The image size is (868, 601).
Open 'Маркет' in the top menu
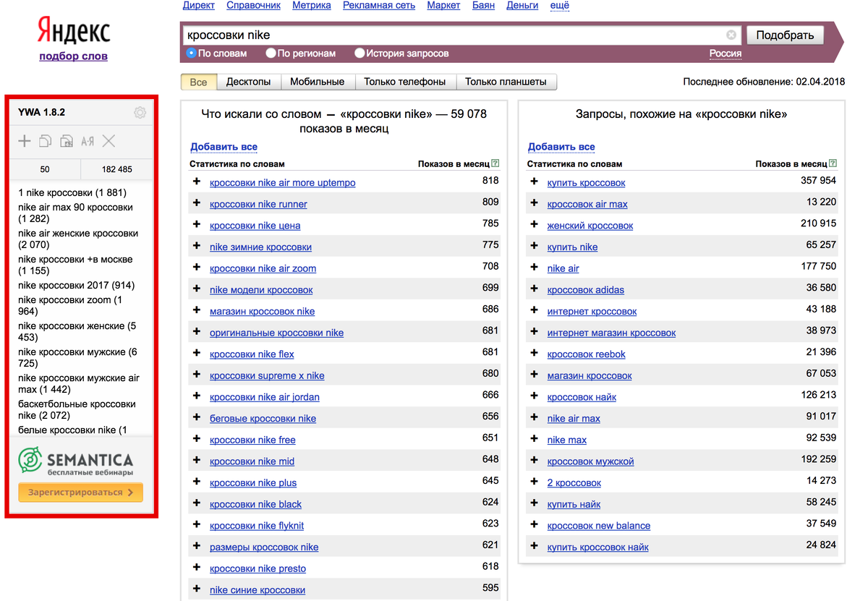pyautogui.click(x=444, y=5)
